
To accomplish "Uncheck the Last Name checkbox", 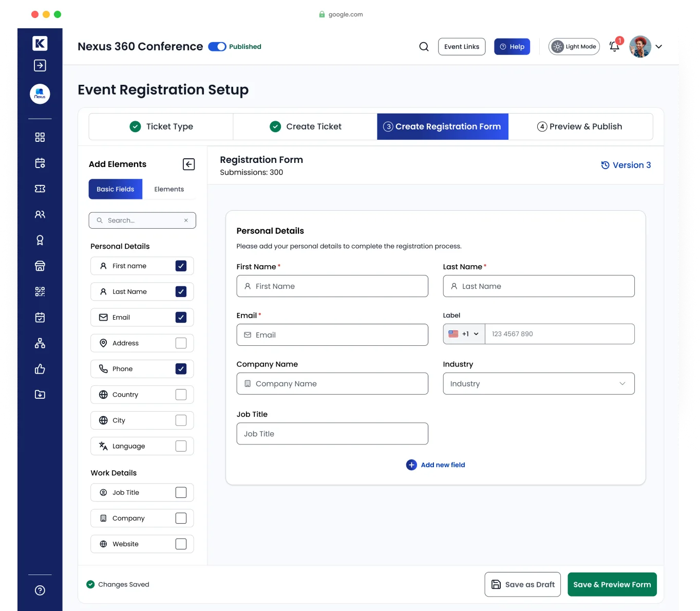I will coord(181,291).
